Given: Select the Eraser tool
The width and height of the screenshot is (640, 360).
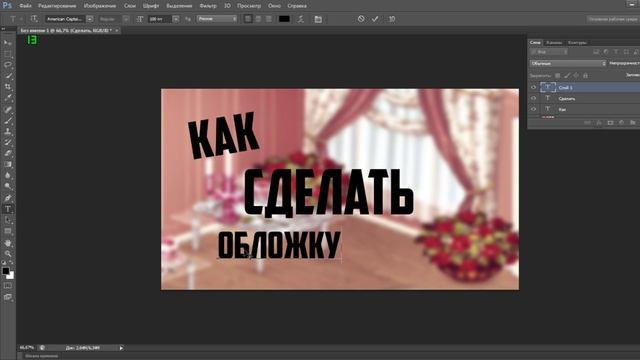Looking at the screenshot, I should 8,153.
